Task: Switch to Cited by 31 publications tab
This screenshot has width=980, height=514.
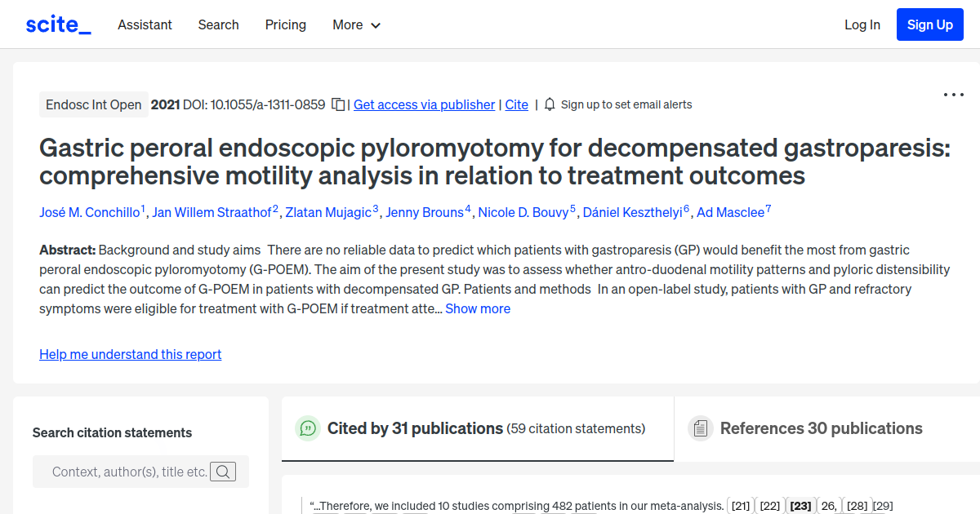Action: click(415, 428)
